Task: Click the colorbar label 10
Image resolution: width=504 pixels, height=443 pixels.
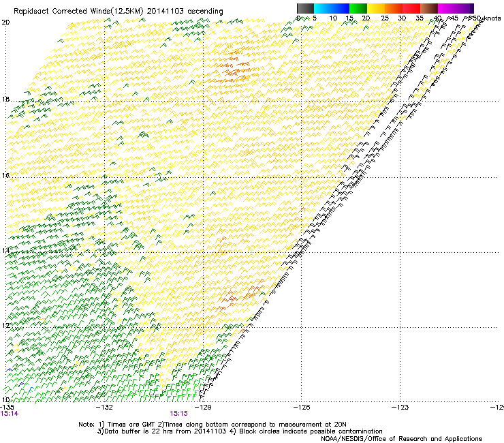Action: tap(333, 18)
